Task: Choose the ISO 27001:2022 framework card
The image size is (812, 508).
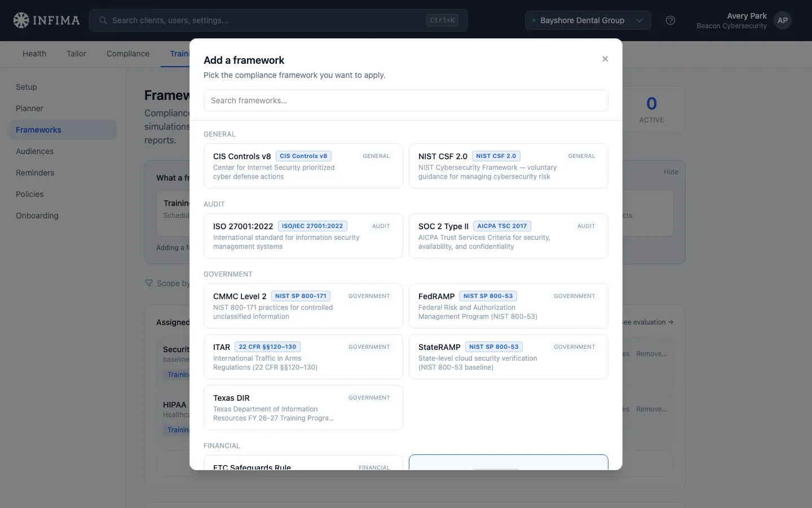Action: [303, 236]
